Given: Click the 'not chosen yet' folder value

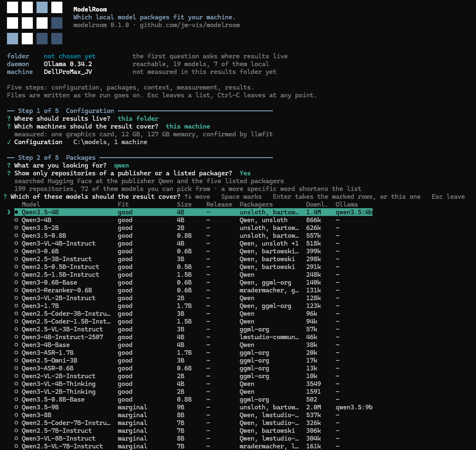Looking at the screenshot, I should (x=69, y=56).
